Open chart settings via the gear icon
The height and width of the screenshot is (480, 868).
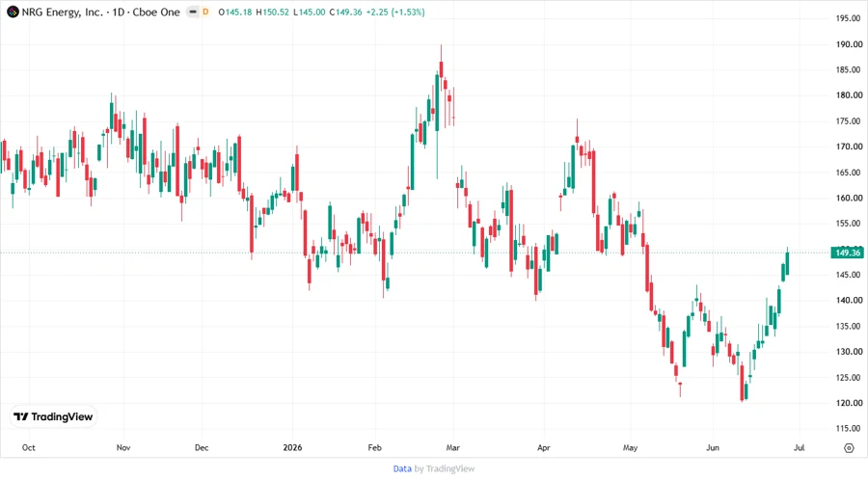pos(849,448)
